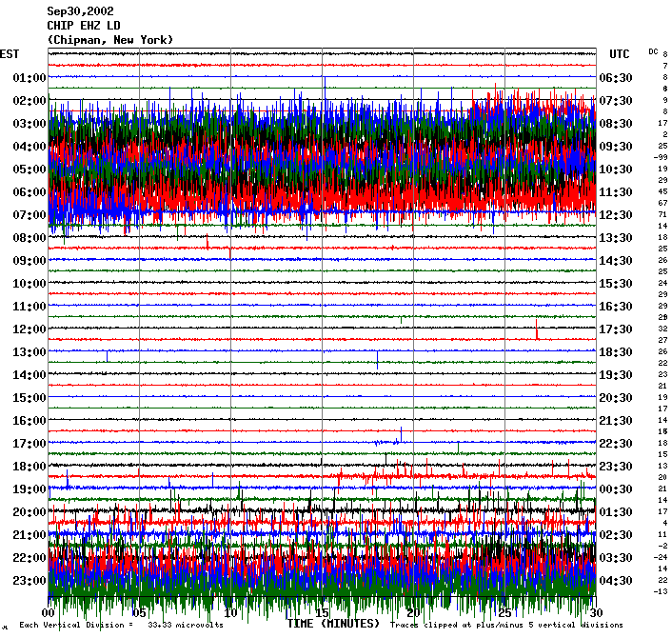
Task: Select the EST time label "21:00"
Action: click(30, 535)
